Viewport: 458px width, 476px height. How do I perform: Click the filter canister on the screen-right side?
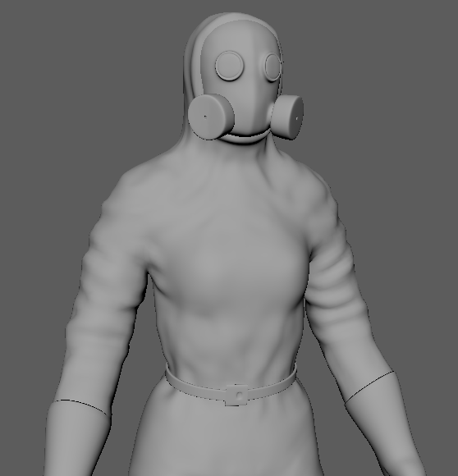287,117
